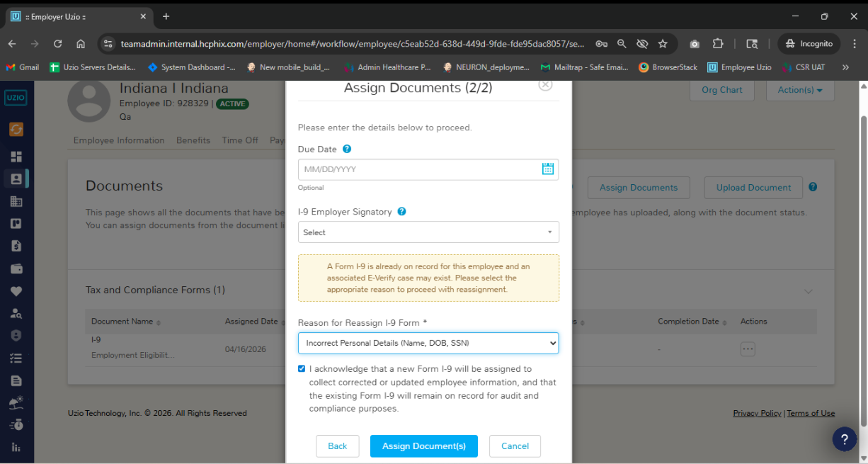Click the heart benefits sidebar icon
Image resolution: width=868 pixels, height=464 pixels.
16,291
